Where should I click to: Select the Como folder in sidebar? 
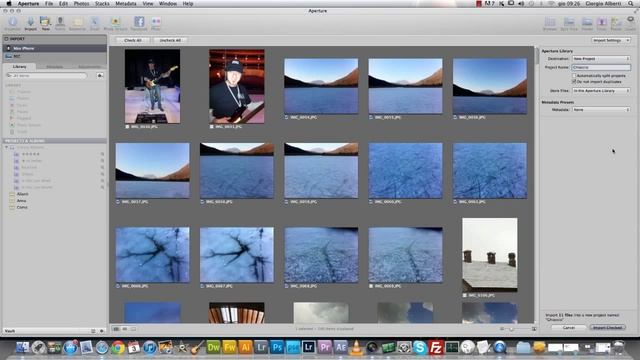[x=22, y=207]
